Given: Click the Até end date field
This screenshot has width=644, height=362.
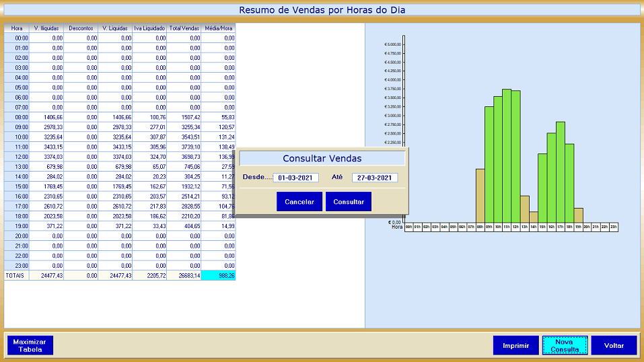Looking at the screenshot, I should [374, 178].
